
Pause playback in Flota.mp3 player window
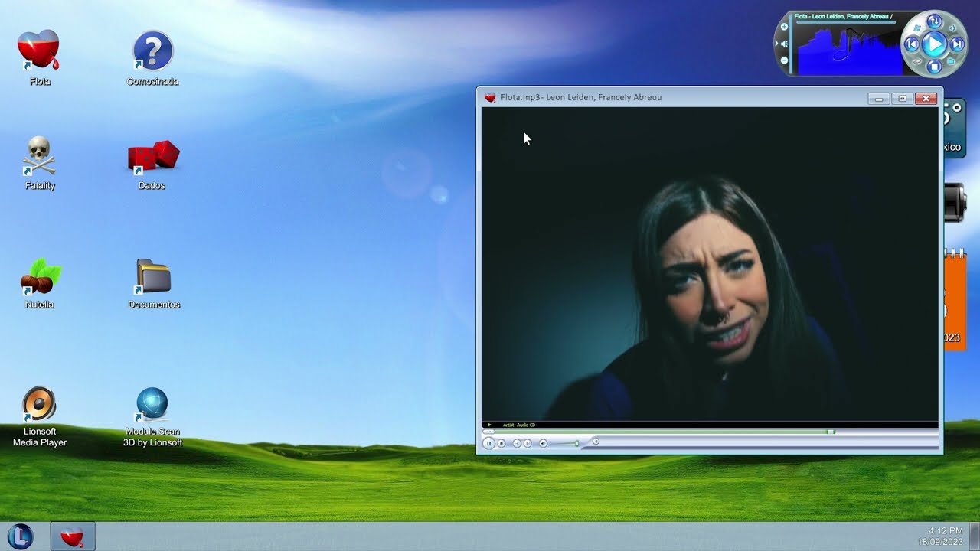click(488, 443)
